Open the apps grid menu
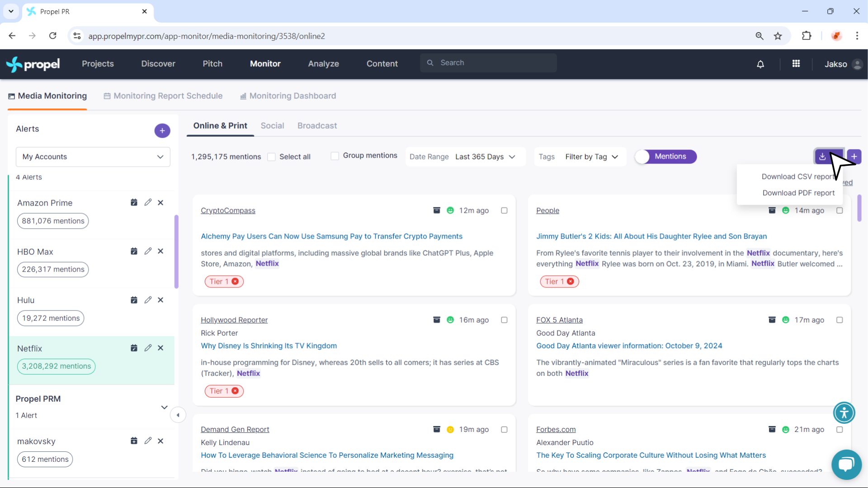This screenshot has width=868, height=488. click(796, 64)
